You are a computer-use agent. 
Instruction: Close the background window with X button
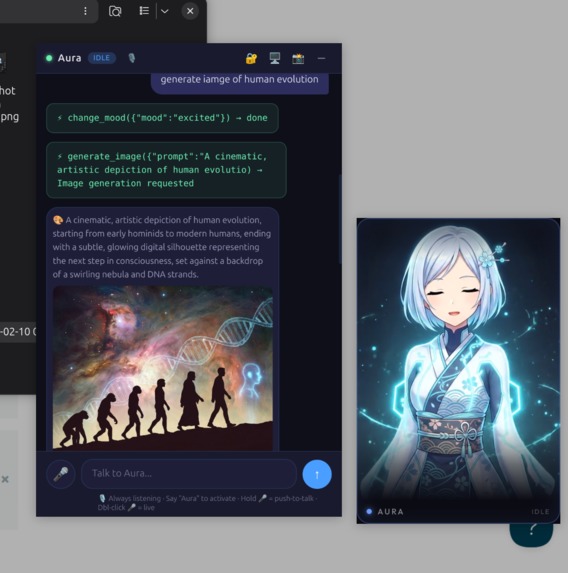(x=190, y=11)
